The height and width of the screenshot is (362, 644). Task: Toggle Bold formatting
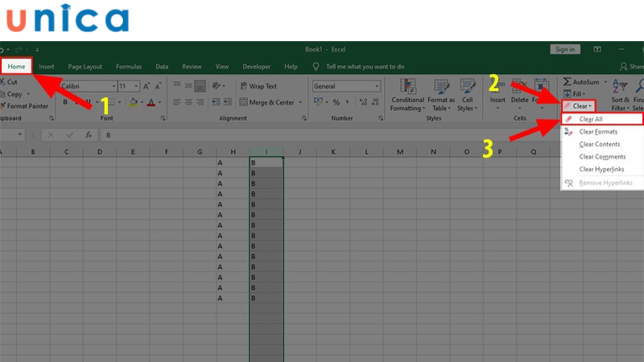pos(65,102)
